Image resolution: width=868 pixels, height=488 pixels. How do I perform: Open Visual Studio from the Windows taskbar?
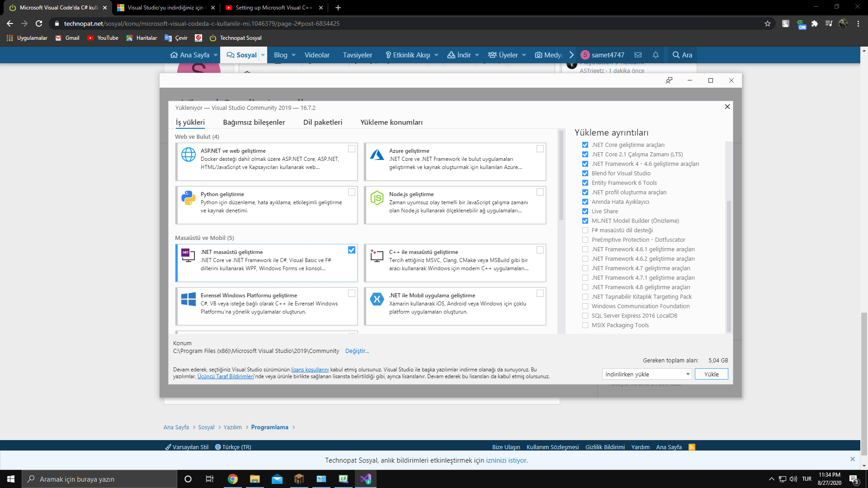(x=365, y=479)
